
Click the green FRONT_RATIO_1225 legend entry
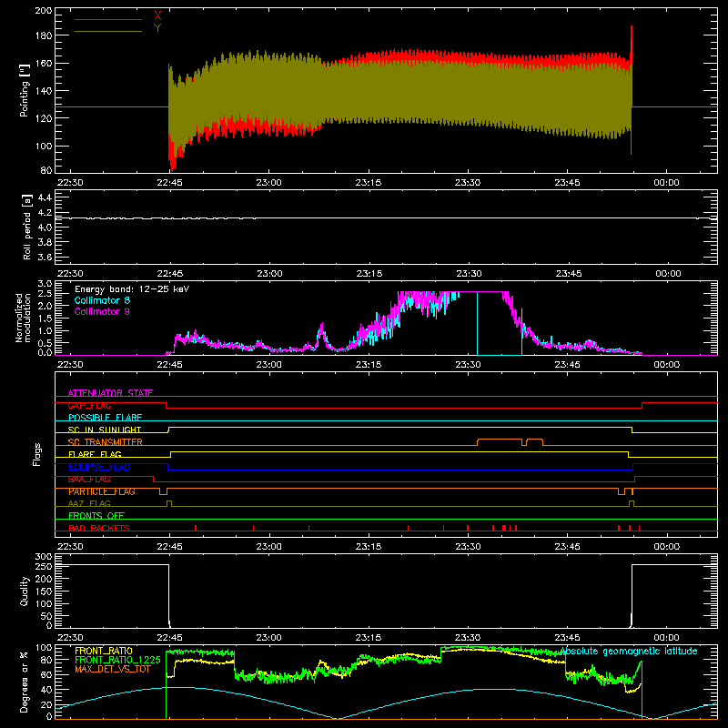tap(117, 660)
